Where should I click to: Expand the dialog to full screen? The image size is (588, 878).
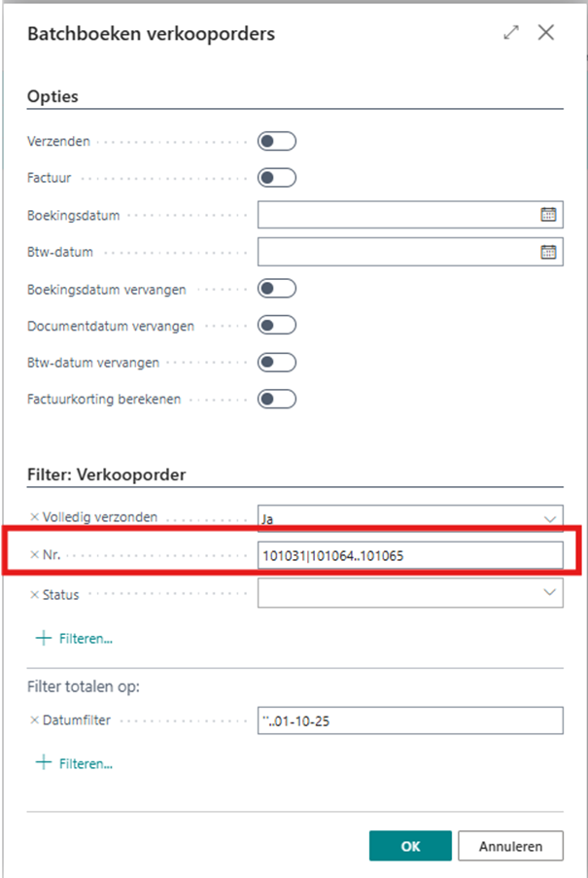[511, 33]
